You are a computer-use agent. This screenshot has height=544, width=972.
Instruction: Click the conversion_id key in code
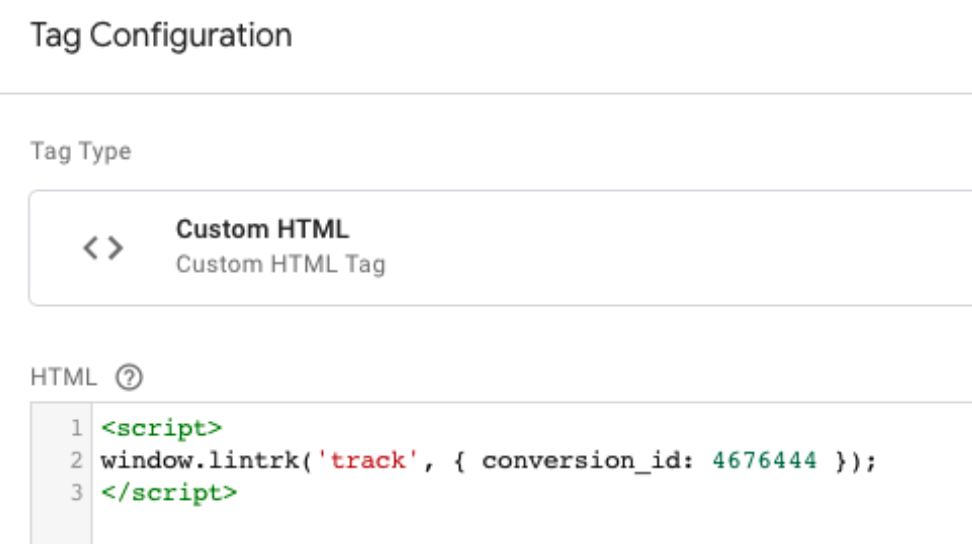point(583,460)
